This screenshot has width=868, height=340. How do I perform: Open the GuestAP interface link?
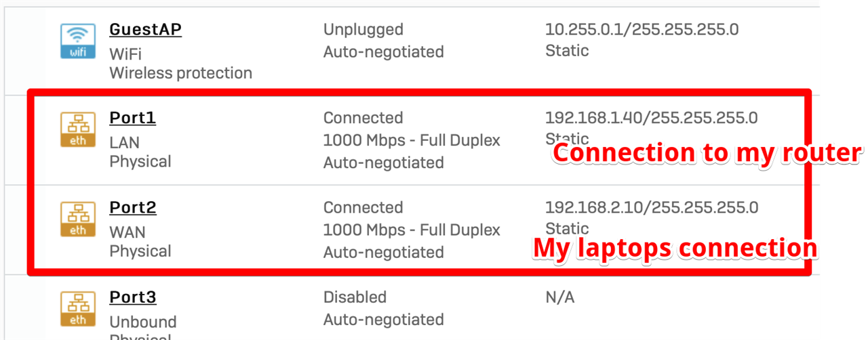click(x=146, y=29)
